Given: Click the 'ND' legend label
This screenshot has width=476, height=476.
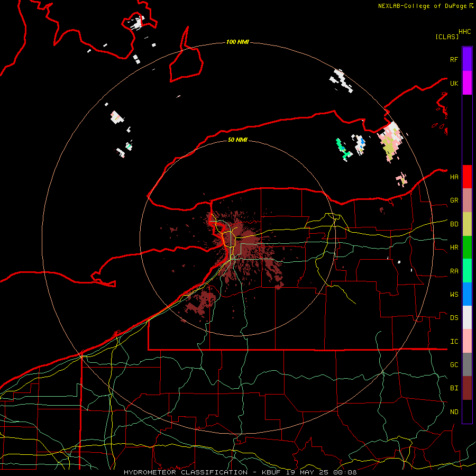Looking at the screenshot, I should coord(454,412).
